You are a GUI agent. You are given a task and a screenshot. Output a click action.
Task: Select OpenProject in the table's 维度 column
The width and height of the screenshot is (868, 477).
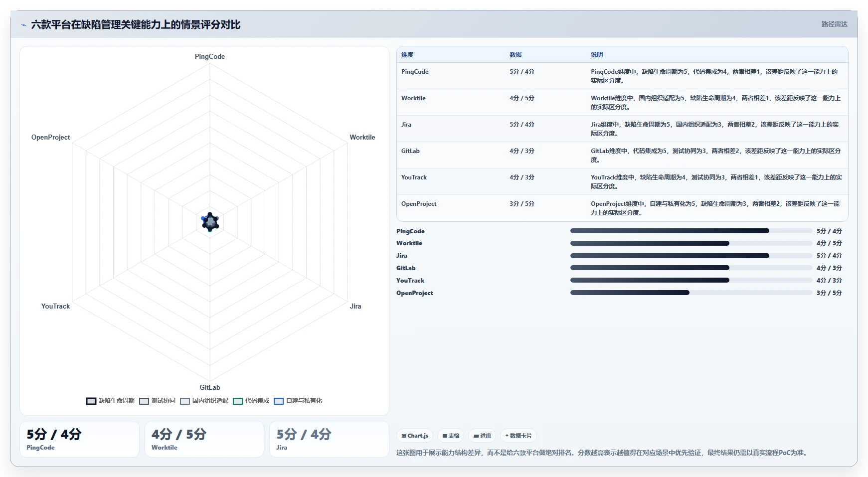click(419, 204)
